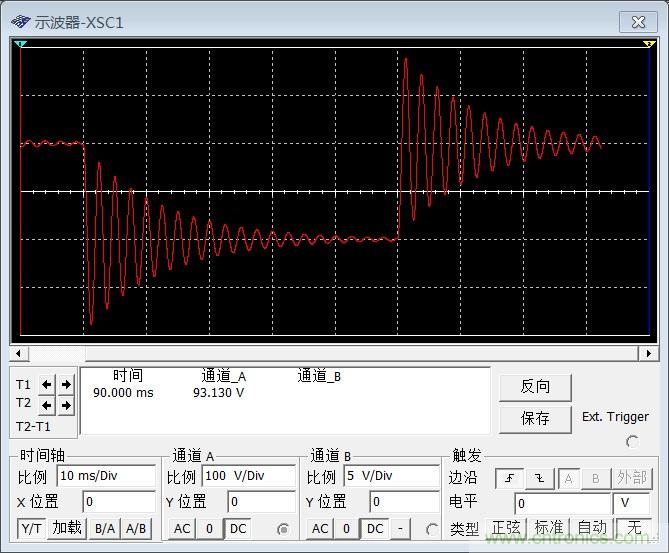Move T1 cursor left arrow
The width and height of the screenshot is (669, 553).
point(47,384)
